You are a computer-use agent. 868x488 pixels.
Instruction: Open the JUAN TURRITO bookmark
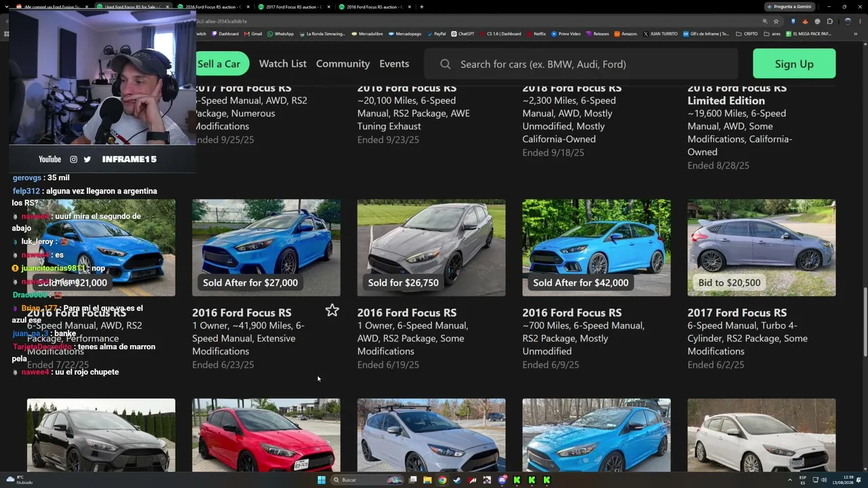[660, 34]
